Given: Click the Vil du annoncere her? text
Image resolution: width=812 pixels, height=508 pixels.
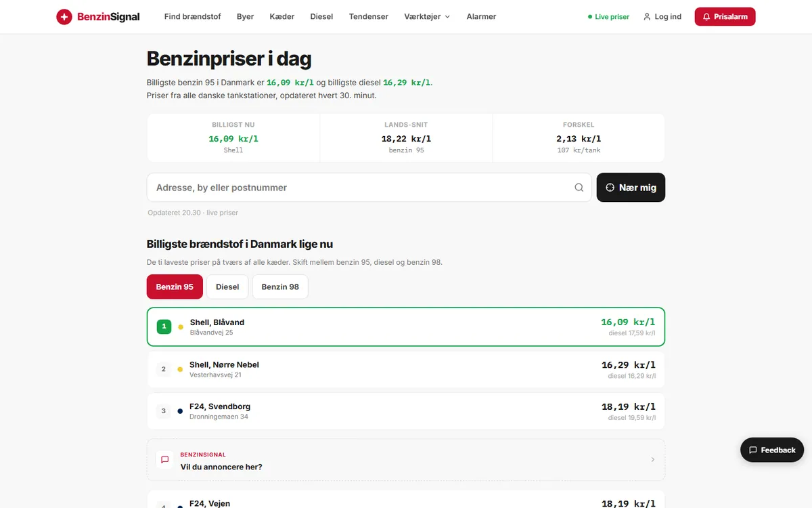Looking at the screenshot, I should coord(221,467).
